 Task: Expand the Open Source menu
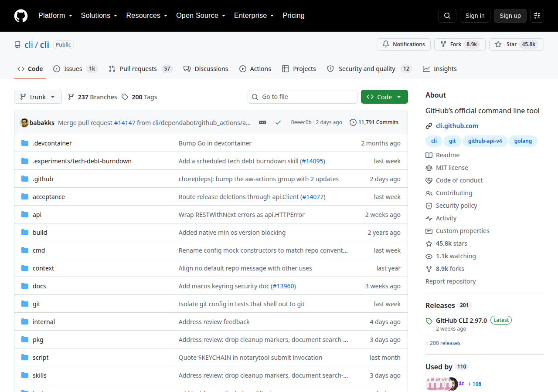click(201, 15)
